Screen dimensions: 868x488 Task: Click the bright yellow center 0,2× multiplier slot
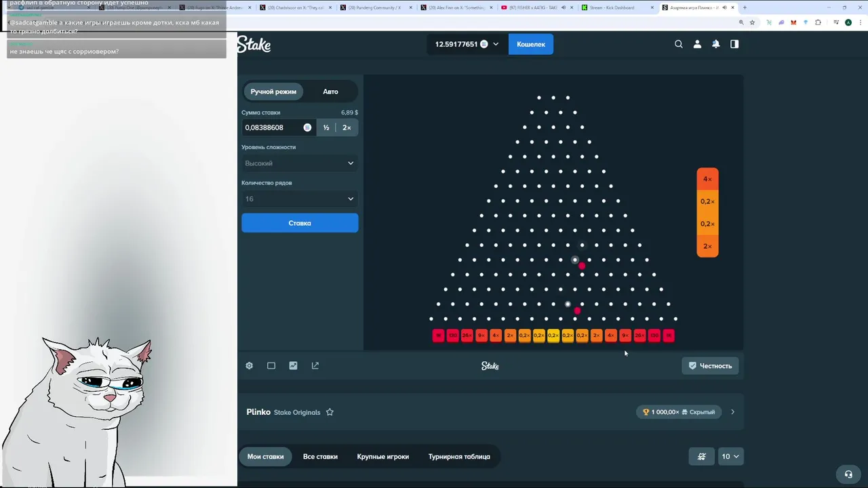tap(553, 335)
